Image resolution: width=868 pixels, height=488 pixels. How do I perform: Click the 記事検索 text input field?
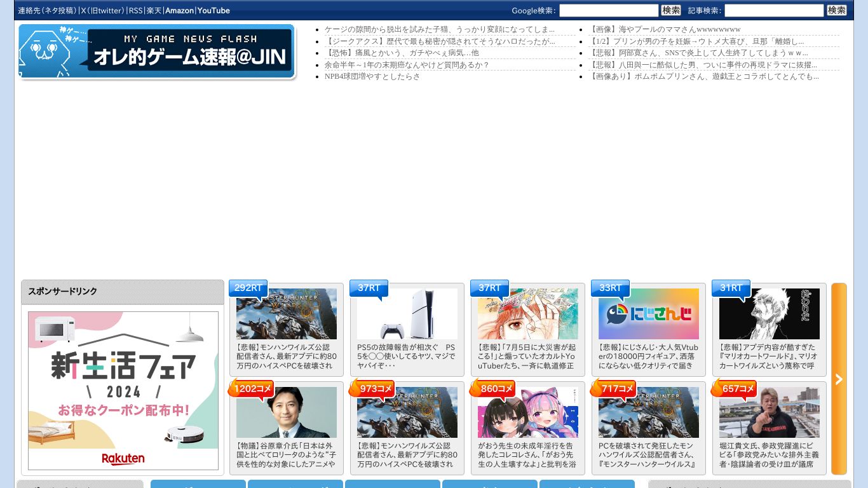click(x=774, y=10)
